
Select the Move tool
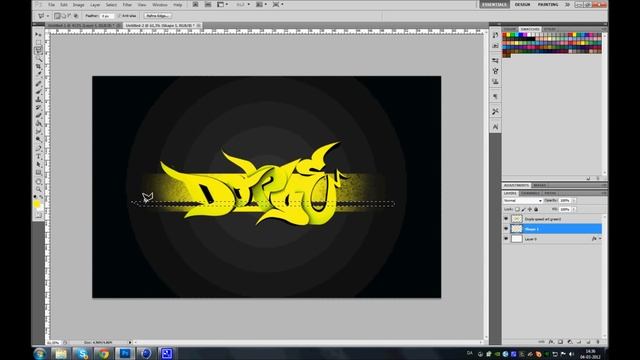pyautogui.click(x=38, y=35)
